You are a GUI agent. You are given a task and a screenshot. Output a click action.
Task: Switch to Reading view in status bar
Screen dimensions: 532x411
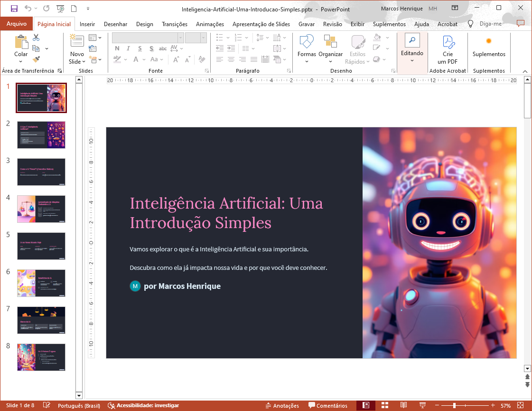403,405
